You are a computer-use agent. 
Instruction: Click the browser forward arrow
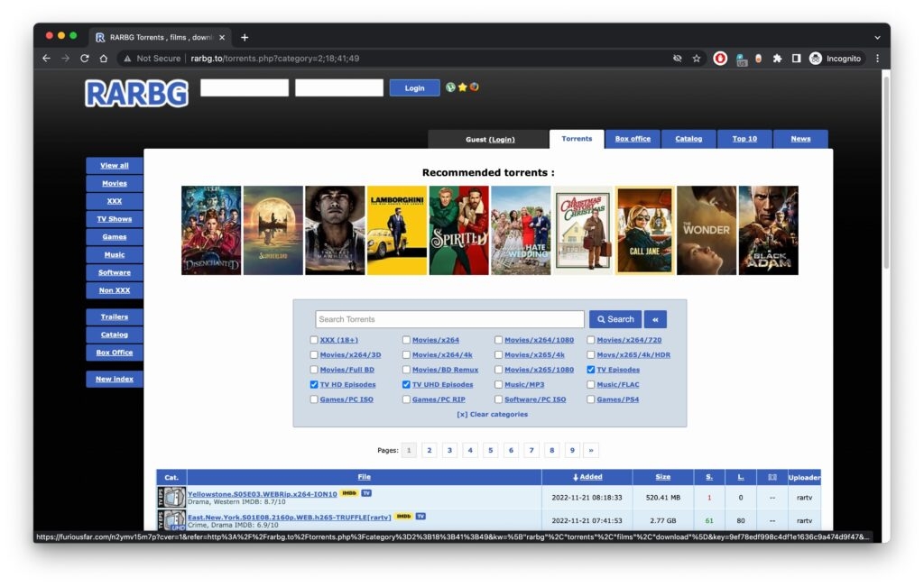point(65,59)
